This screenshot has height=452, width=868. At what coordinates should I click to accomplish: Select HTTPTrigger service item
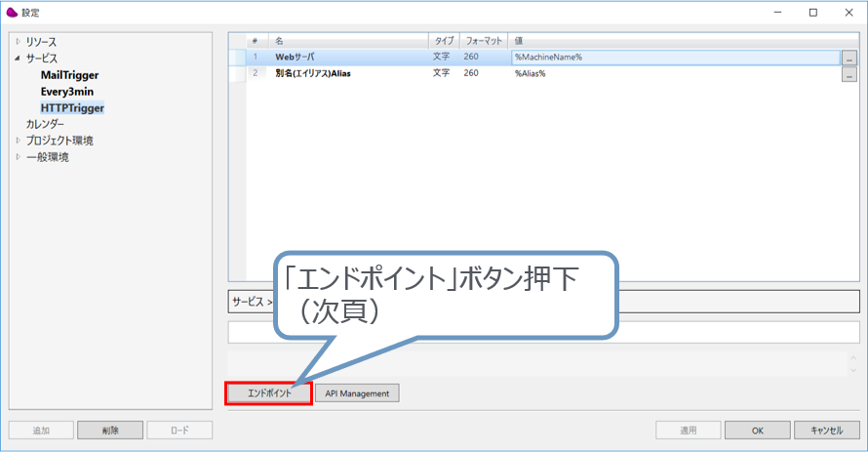(x=72, y=108)
